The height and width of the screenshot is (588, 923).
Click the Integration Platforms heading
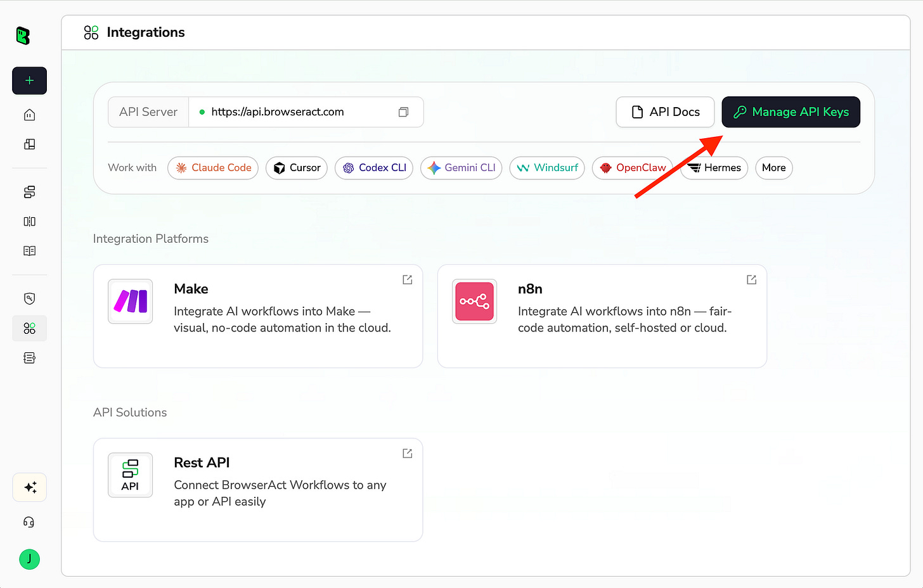click(x=151, y=239)
